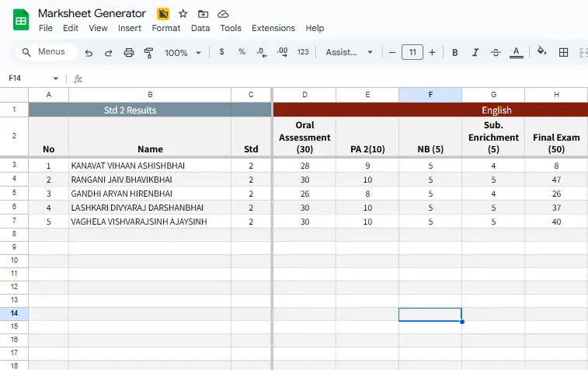
Task: Open the 100% zoom dropdown
Action: point(183,53)
